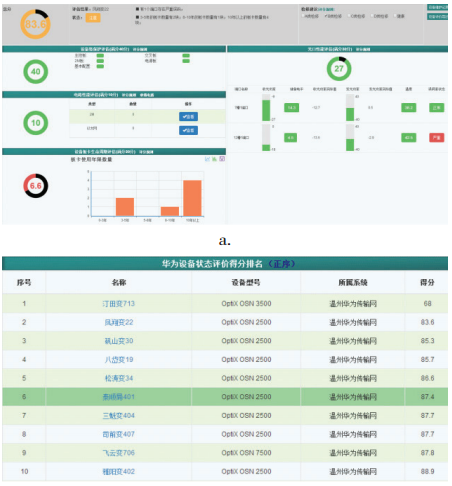Click the red 严重 status badge

[436, 137]
